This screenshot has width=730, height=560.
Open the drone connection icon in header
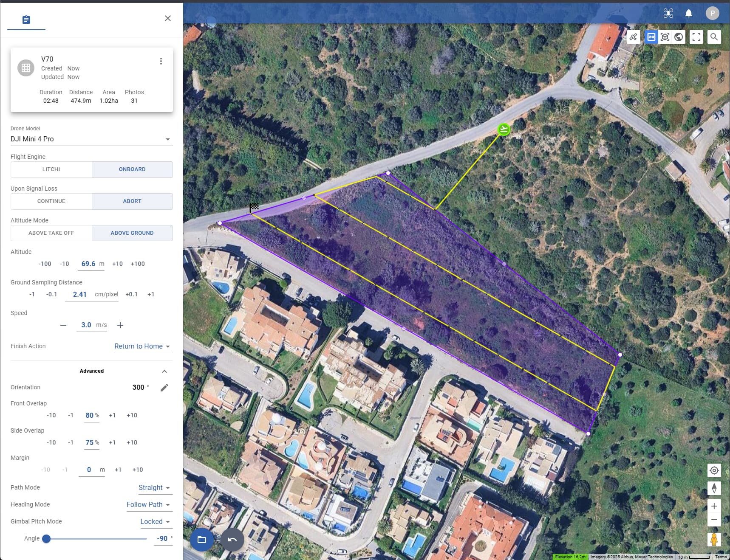point(668,13)
